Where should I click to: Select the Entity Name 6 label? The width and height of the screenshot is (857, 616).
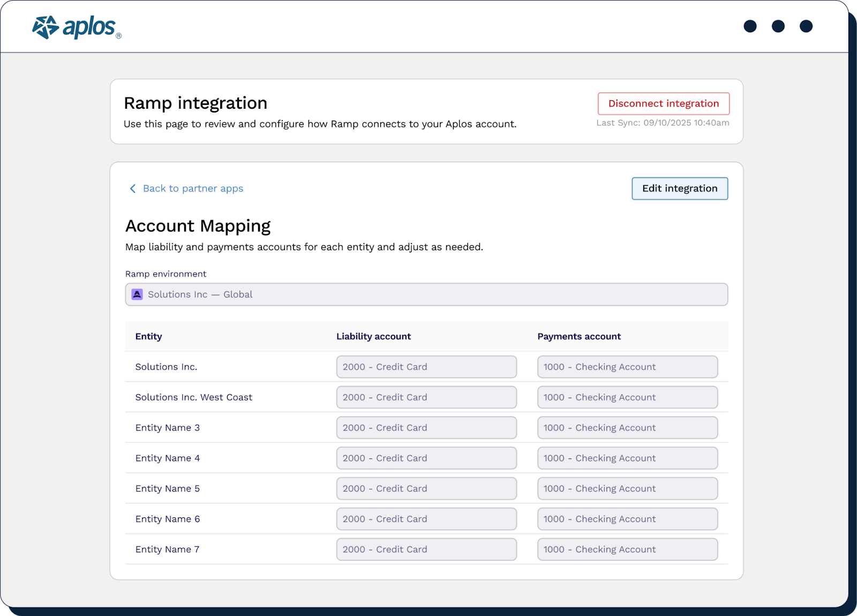click(x=167, y=519)
